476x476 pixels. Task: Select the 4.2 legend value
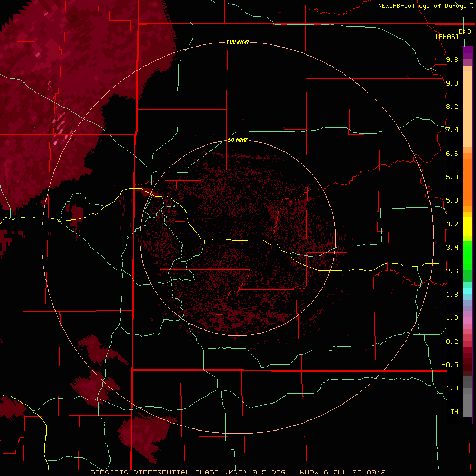[x=452, y=224]
